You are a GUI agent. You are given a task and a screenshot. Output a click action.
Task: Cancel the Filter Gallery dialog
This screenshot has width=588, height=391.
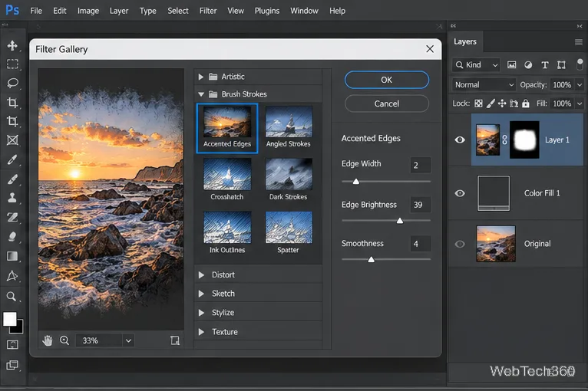click(x=387, y=103)
